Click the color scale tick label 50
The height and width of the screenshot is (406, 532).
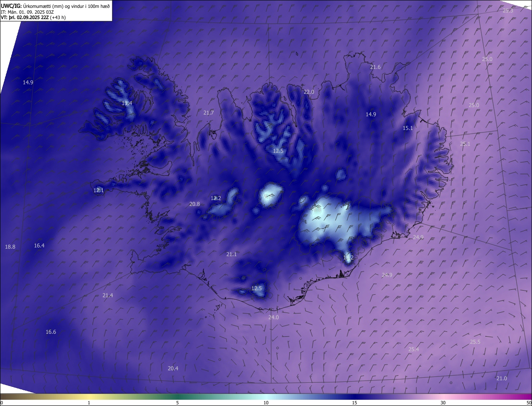click(529, 403)
